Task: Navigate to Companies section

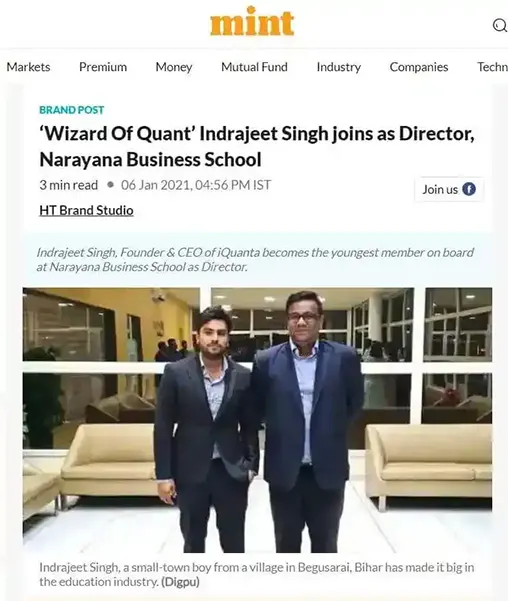Action: click(419, 67)
